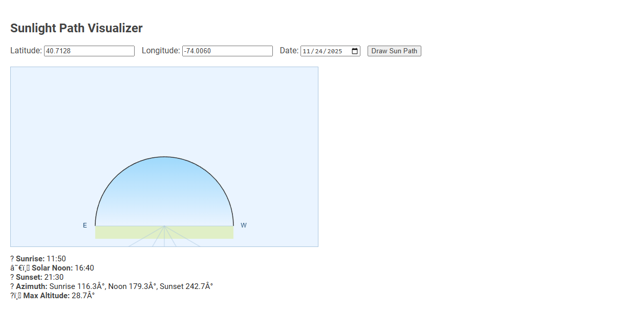Select the Latitude input field
Viewport: 644px width, 331px height.
pos(89,51)
